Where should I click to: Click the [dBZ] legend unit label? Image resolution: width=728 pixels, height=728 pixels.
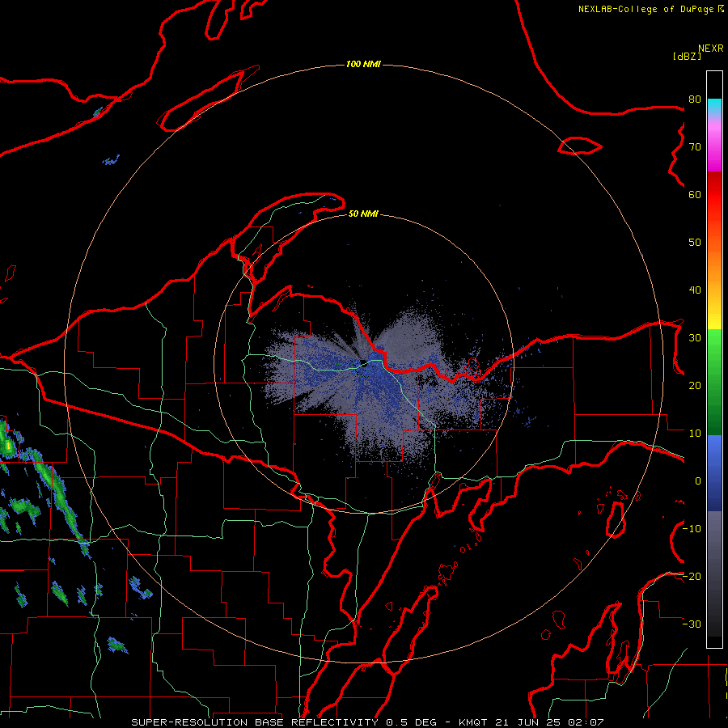(687, 56)
